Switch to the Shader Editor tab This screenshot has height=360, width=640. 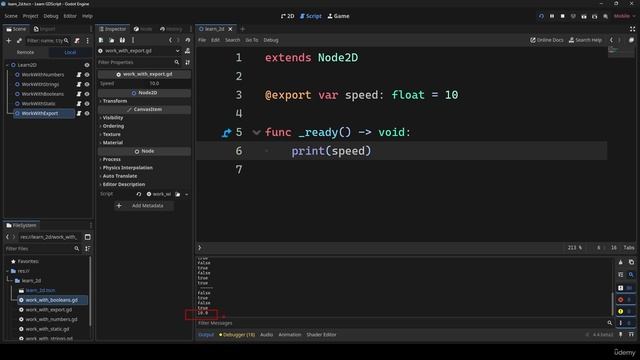tap(322, 335)
